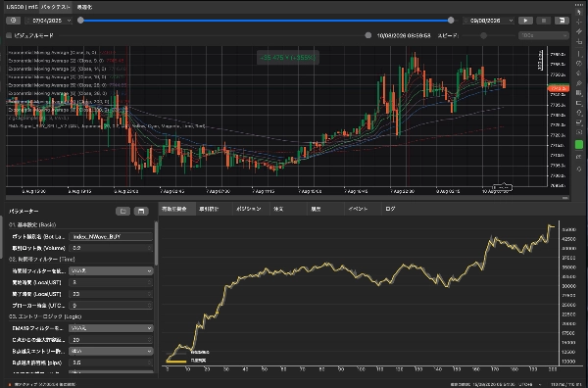The width and height of the screenshot is (588, 388).
Task: Click the 終了時間 stepper arrows
Action: point(150,294)
